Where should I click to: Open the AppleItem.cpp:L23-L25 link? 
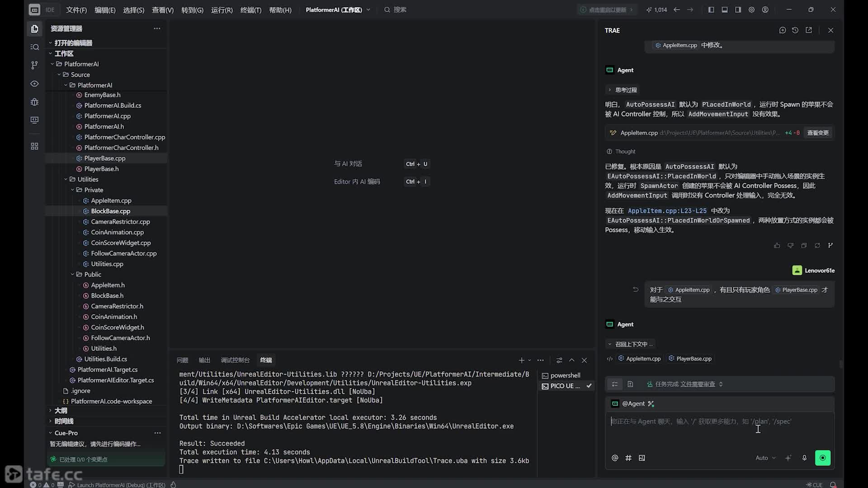pyautogui.click(x=667, y=211)
